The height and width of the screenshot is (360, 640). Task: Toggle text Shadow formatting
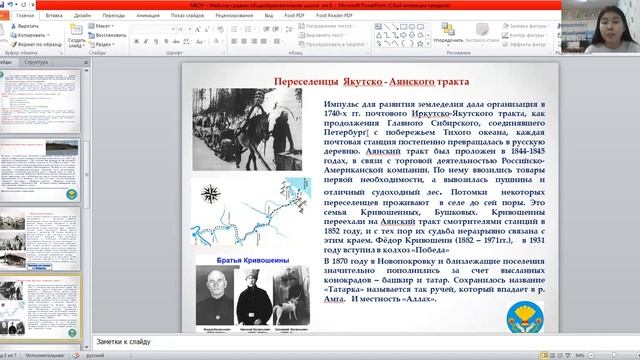166,41
